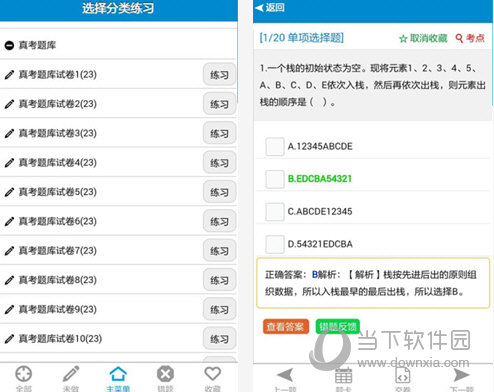This screenshot has width=494, height=392.
Task: Tap the pencil icon beside 真考题库试卷8
Action: coord(9,280)
